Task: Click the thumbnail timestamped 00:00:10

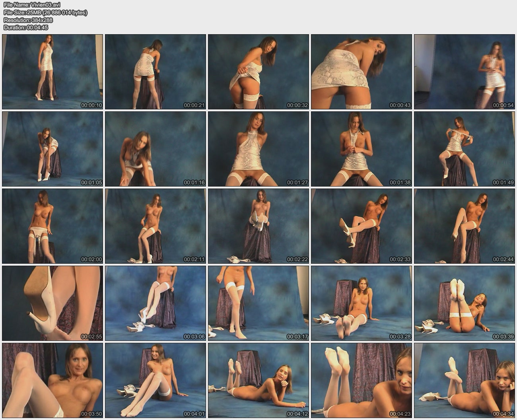Action: click(x=52, y=72)
